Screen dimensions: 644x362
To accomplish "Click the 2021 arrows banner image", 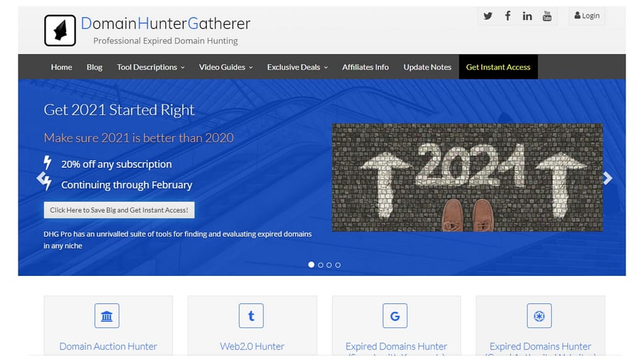I will coord(467,177).
